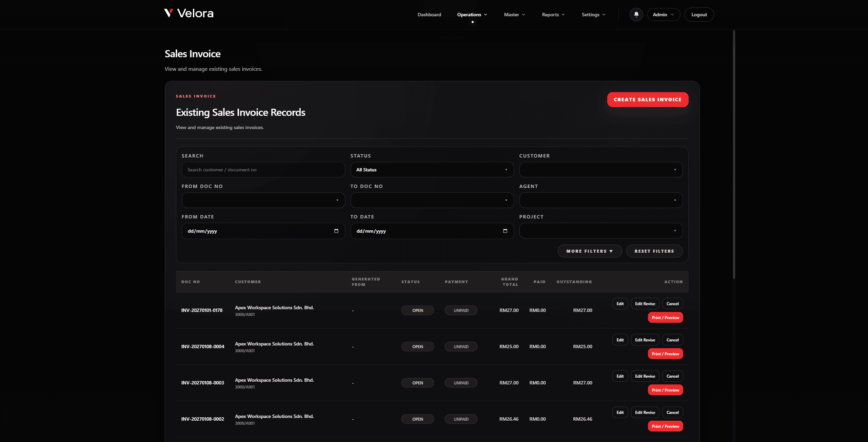This screenshot has width=868, height=442.
Task: Click doc number INV-20270108-0002
Action: 203,419
